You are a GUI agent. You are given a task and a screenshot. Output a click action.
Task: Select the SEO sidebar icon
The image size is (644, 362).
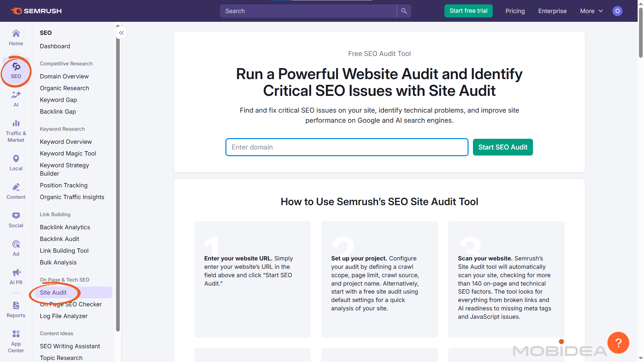tap(16, 71)
